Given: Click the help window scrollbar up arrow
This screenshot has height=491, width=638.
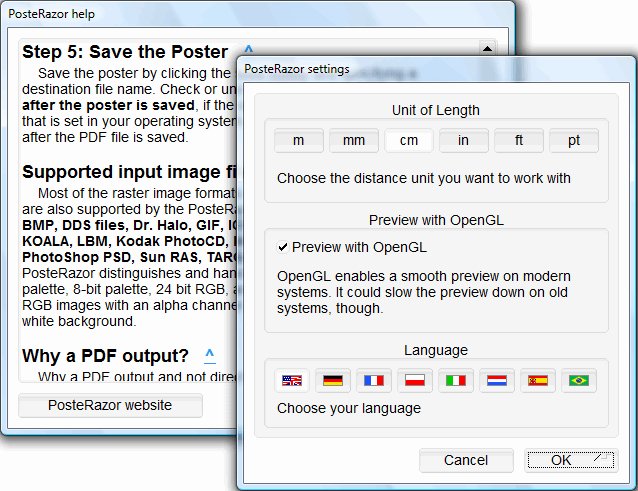Looking at the screenshot, I should click(x=487, y=49).
